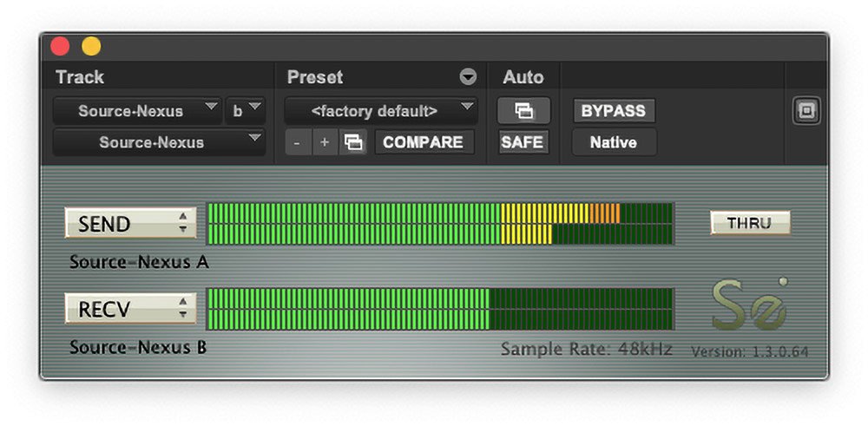
Task: Open the Source-Nexus plugin selector dropdown
Action: click(159, 142)
